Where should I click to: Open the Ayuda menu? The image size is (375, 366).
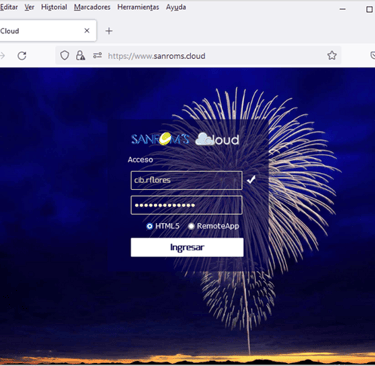(176, 7)
